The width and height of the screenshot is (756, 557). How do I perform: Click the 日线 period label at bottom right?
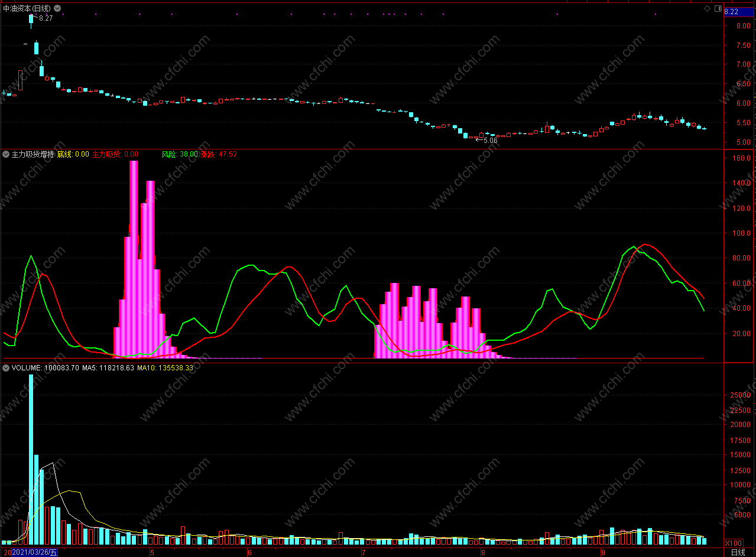pos(738,552)
